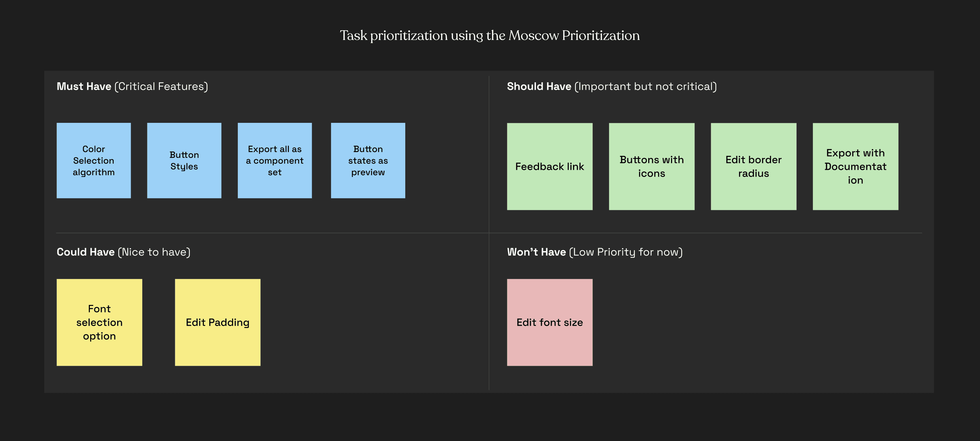
Task: Select the Font selection option yellow note
Action: [99, 322]
